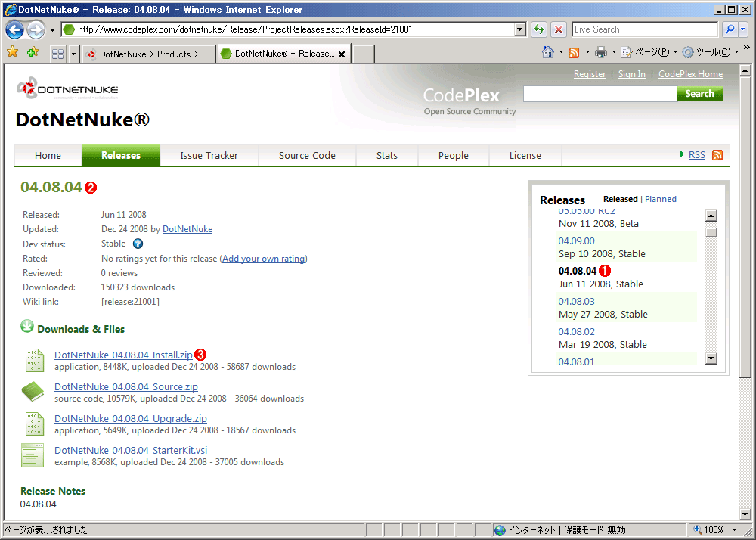The image size is (756, 540).
Task: Stop loading with the red X icon
Action: click(559, 29)
